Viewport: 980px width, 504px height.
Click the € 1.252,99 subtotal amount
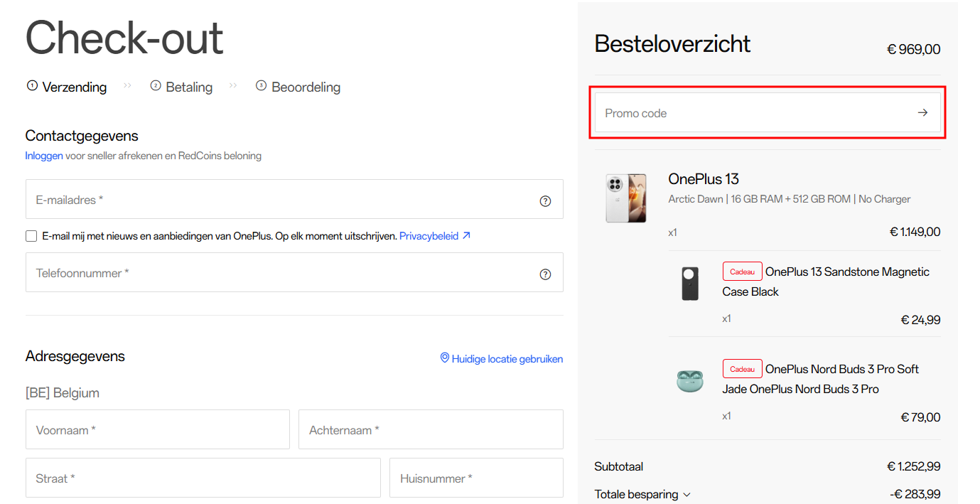point(913,466)
